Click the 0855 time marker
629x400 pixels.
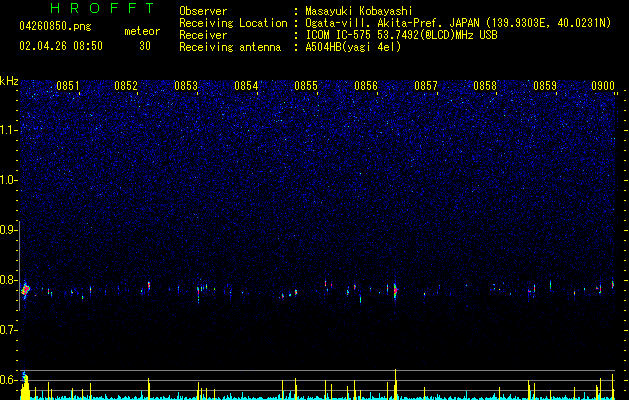[x=306, y=86]
